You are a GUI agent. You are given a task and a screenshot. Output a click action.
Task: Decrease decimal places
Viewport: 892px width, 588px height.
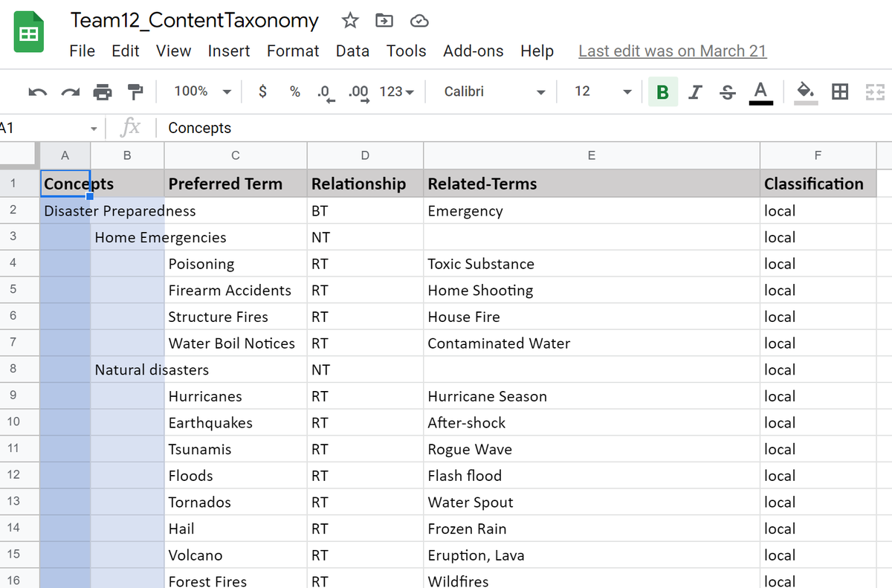pyautogui.click(x=326, y=92)
